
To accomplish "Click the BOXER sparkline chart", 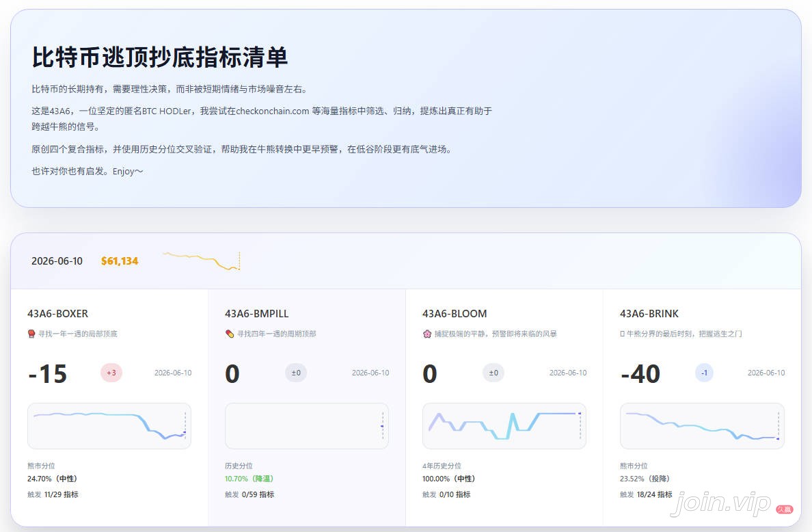I will click(109, 426).
